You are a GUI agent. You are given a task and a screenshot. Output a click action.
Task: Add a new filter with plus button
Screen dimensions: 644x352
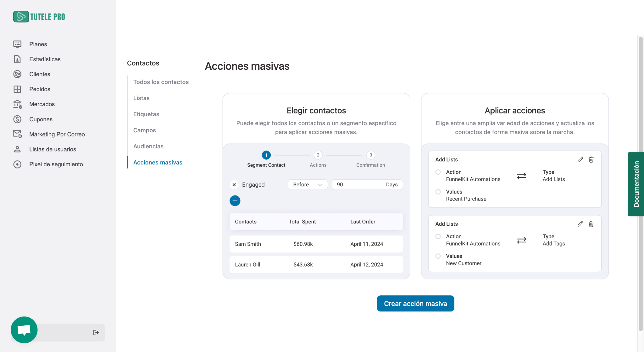point(235,201)
